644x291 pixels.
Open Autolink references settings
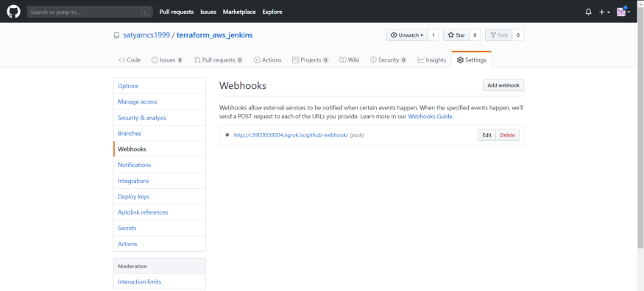(160, 212)
